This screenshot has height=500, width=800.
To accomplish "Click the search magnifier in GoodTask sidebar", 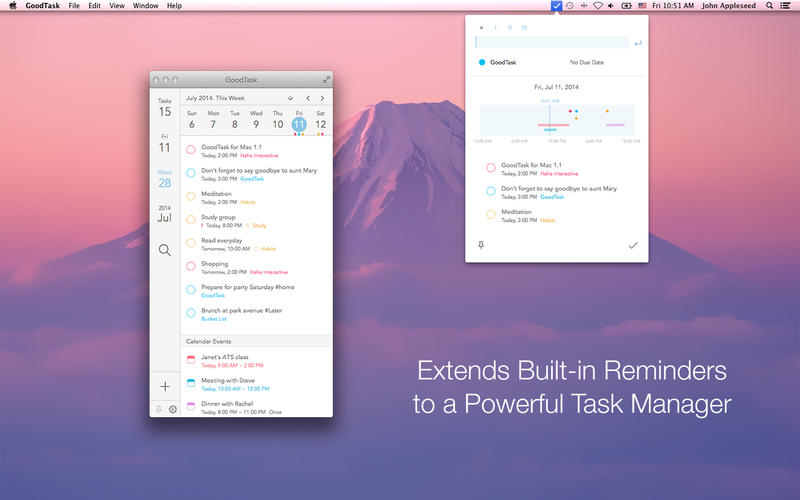I will point(164,250).
